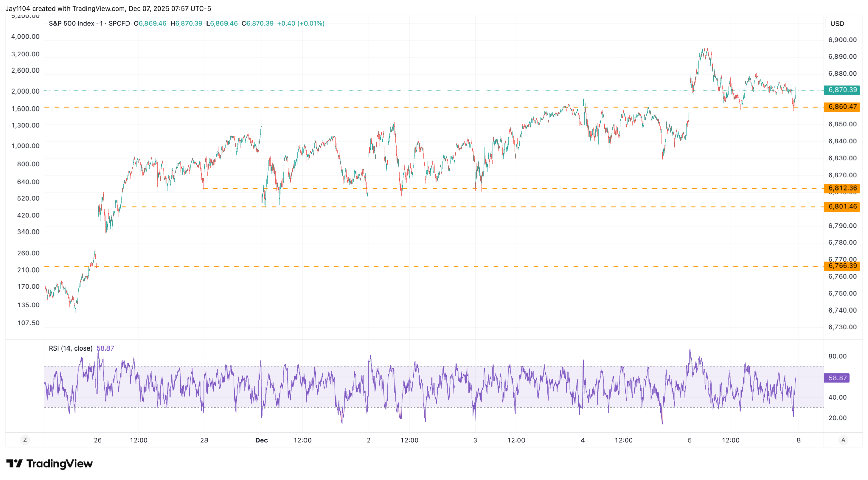Click the S&P 500 Index symbol title
868x480 pixels.
[x=71, y=23]
